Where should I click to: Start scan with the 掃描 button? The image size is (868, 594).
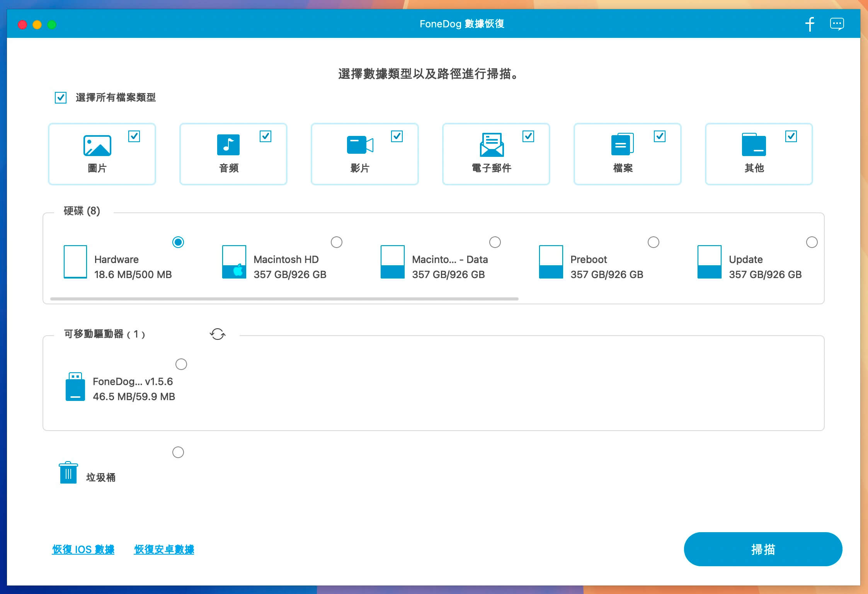point(763,549)
